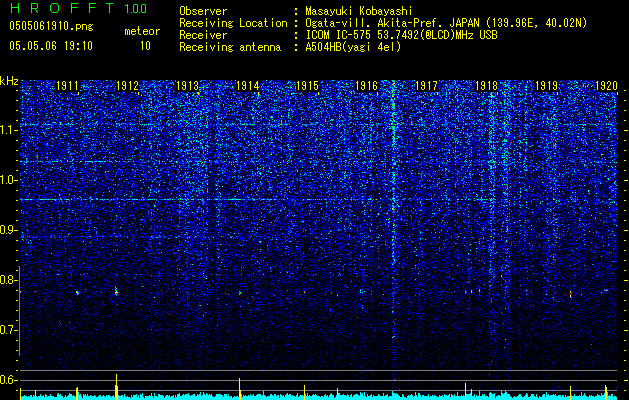
Task: Click the kHz axis unit label
Action: (9, 81)
